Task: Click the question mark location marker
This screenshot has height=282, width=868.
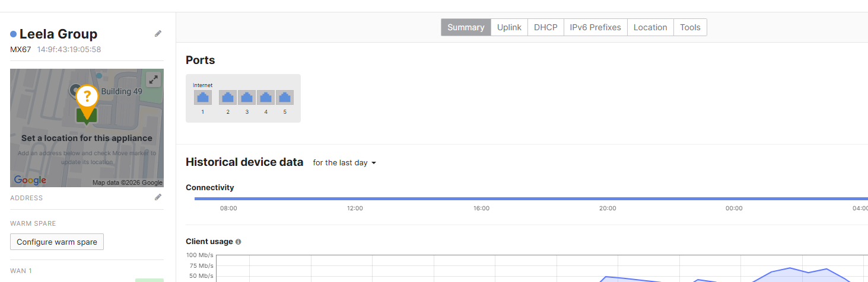Action: tap(87, 97)
